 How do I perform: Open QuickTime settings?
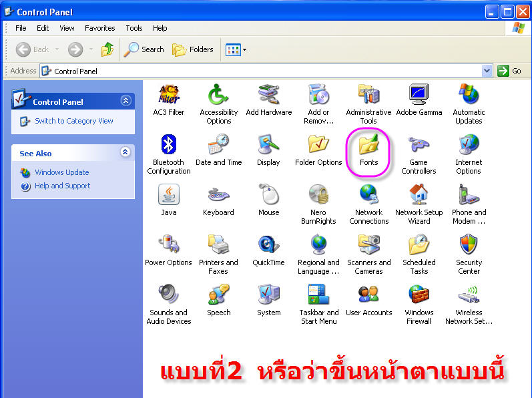[269, 250]
